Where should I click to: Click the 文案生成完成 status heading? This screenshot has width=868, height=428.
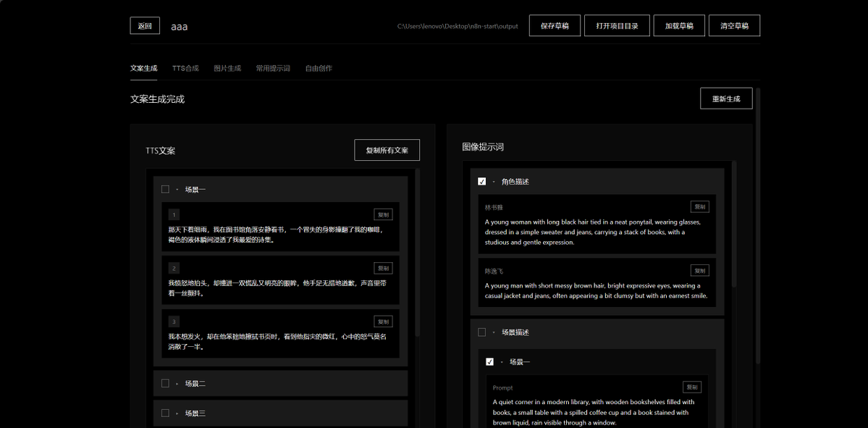pyautogui.click(x=157, y=99)
